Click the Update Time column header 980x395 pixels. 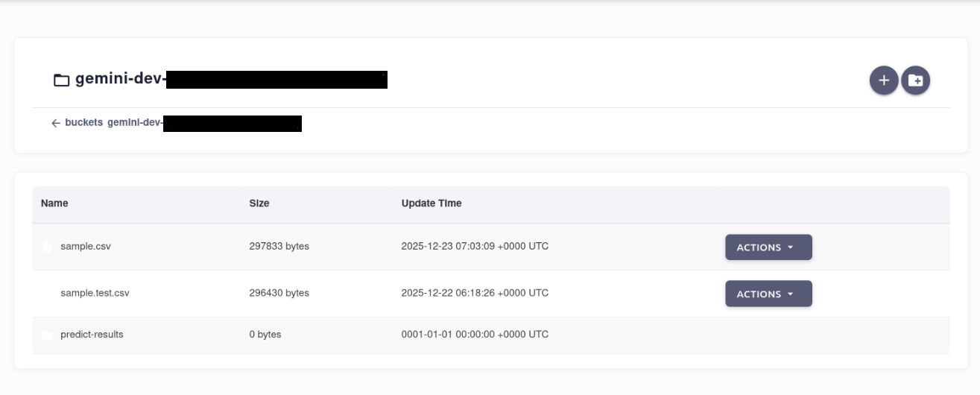[x=431, y=203]
